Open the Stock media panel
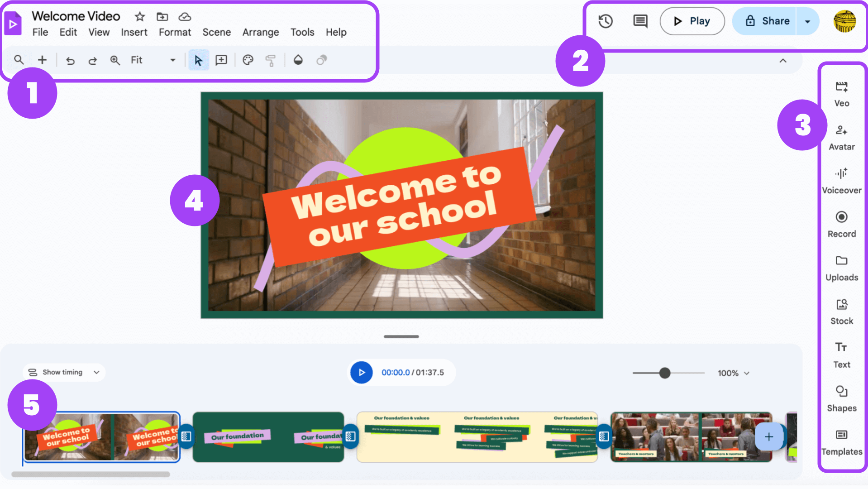The image size is (868, 489). 841,312
